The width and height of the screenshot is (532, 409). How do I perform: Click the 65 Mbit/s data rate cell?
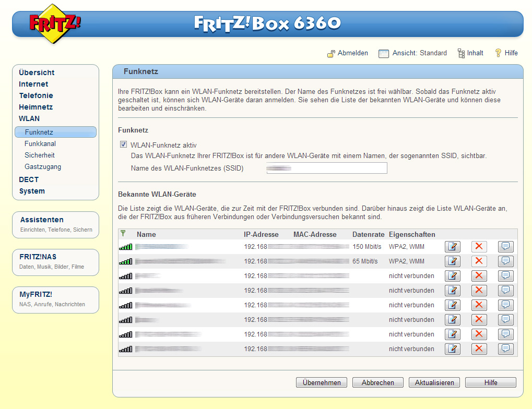coord(365,261)
